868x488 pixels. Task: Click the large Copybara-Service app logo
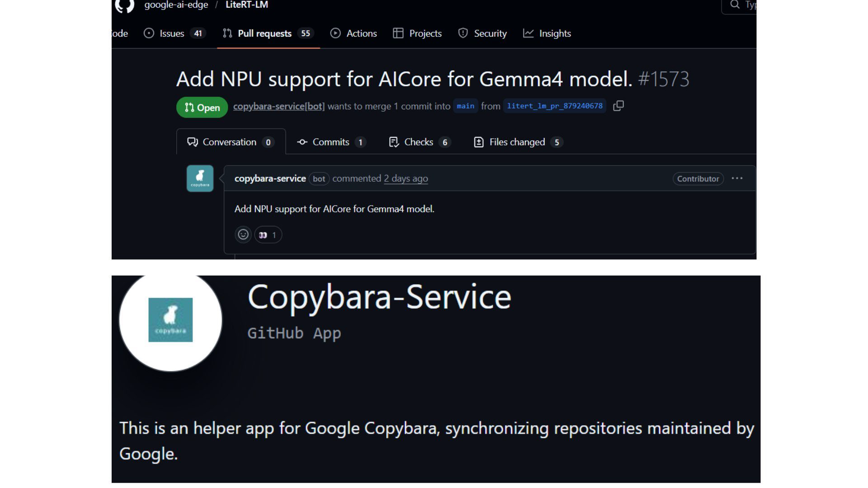[x=170, y=320]
